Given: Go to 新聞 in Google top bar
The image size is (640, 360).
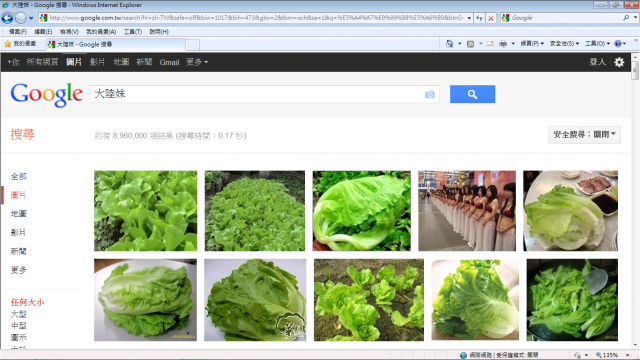Looking at the screenshot, I should point(144,62).
